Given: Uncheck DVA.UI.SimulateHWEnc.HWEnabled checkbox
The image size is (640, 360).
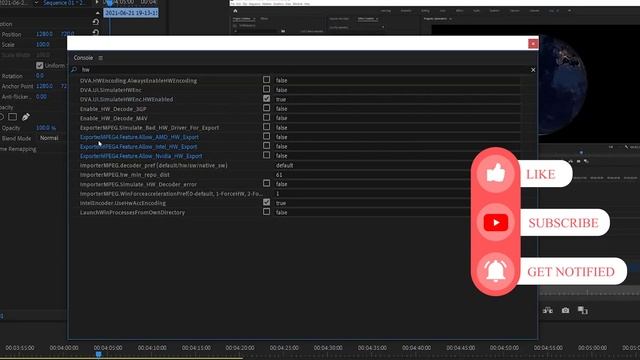Looking at the screenshot, I should (x=267, y=98).
